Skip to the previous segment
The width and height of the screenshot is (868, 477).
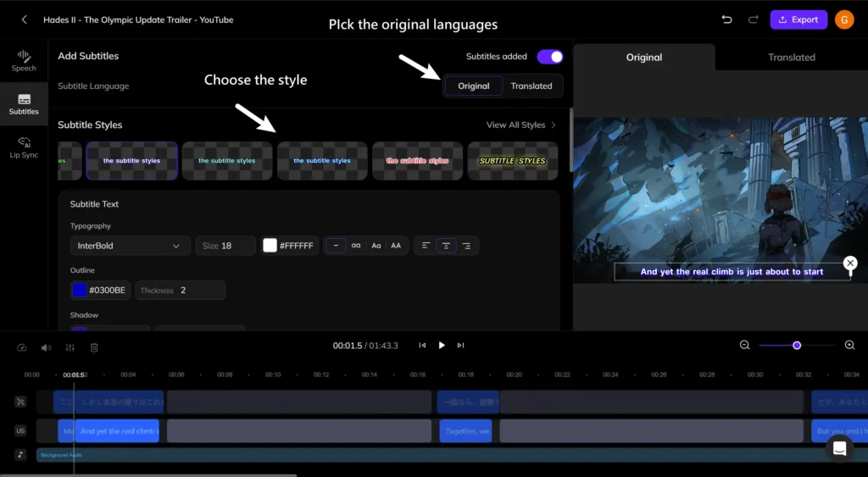[422, 346]
